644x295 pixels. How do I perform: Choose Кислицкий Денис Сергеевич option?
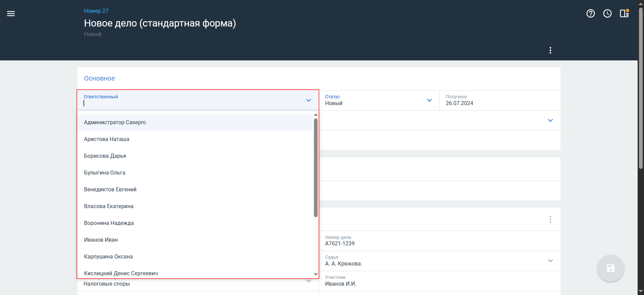tap(121, 273)
